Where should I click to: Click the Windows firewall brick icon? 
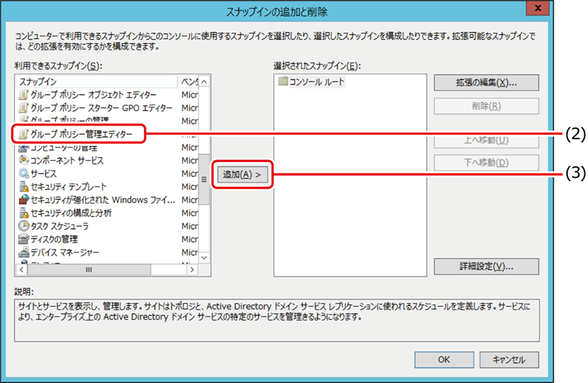24,199
